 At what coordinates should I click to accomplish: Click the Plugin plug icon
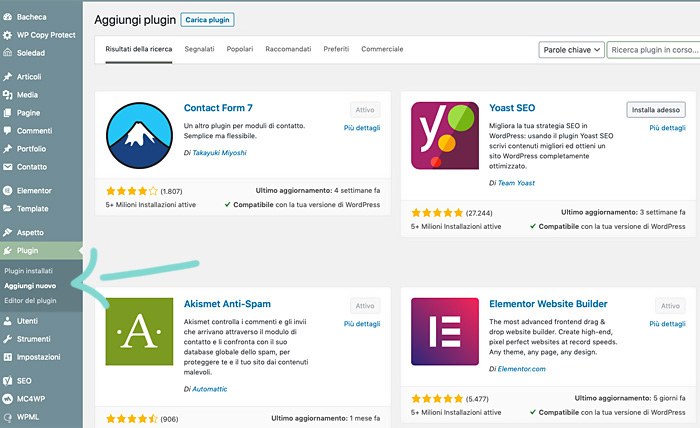pyautogui.click(x=8, y=250)
